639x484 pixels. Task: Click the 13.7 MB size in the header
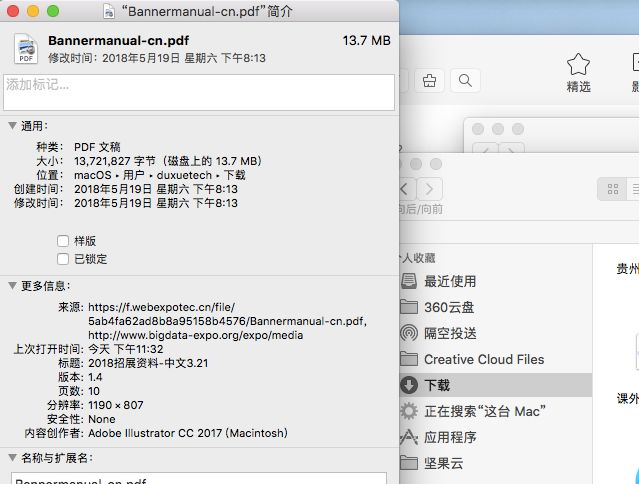[366, 40]
